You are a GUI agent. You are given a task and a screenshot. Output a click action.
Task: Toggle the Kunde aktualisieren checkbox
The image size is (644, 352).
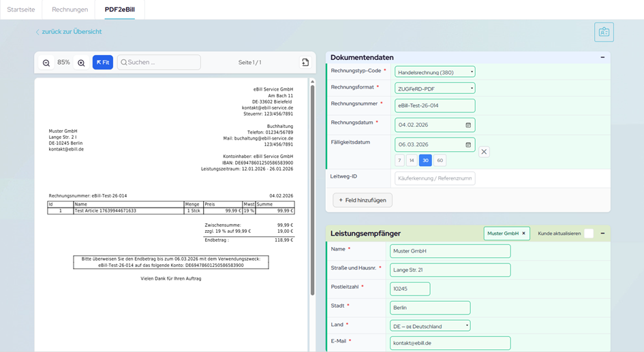coord(589,234)
